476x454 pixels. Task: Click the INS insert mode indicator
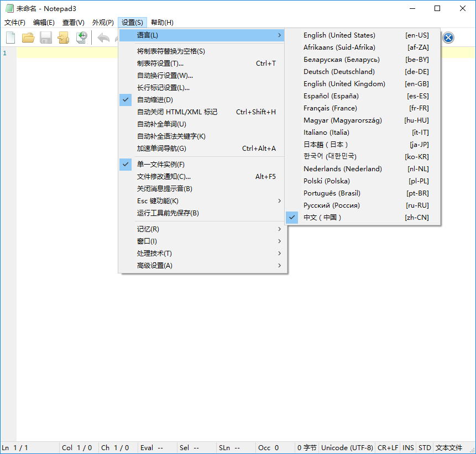coord(408,447)
